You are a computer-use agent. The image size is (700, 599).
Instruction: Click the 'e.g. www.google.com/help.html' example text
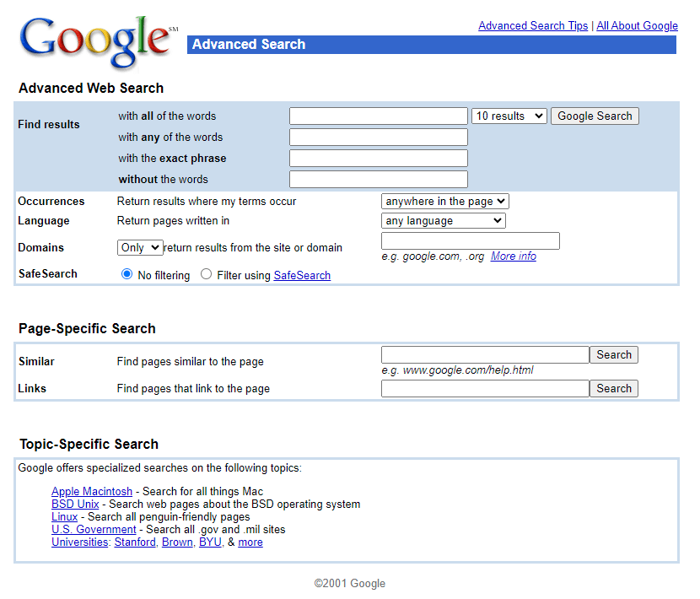coord(458,370)
